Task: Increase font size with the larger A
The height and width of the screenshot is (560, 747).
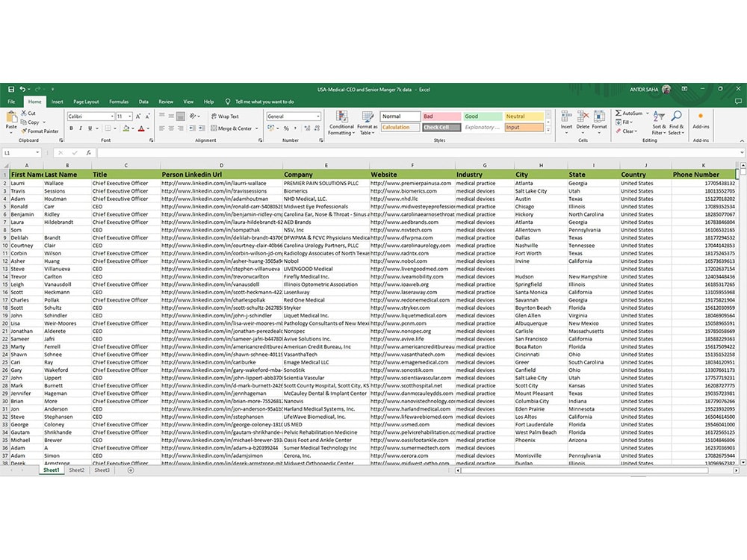Action: [138, 116]
